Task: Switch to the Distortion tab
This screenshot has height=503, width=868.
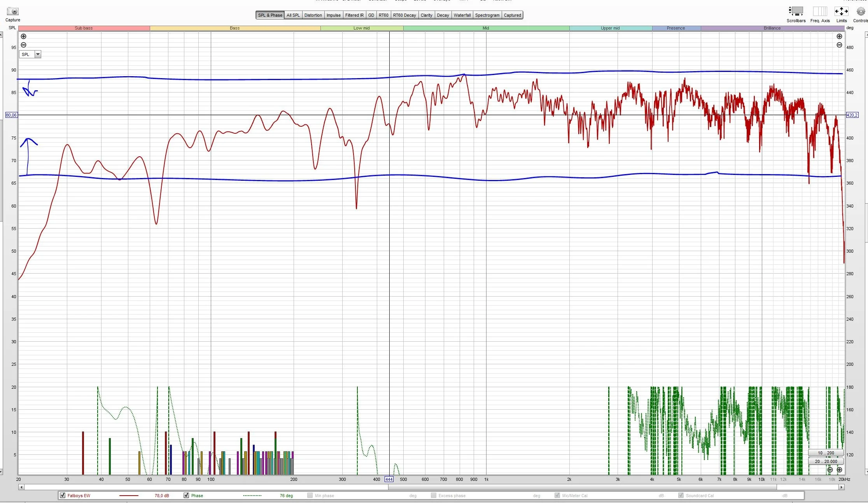Action: [313, 15]
